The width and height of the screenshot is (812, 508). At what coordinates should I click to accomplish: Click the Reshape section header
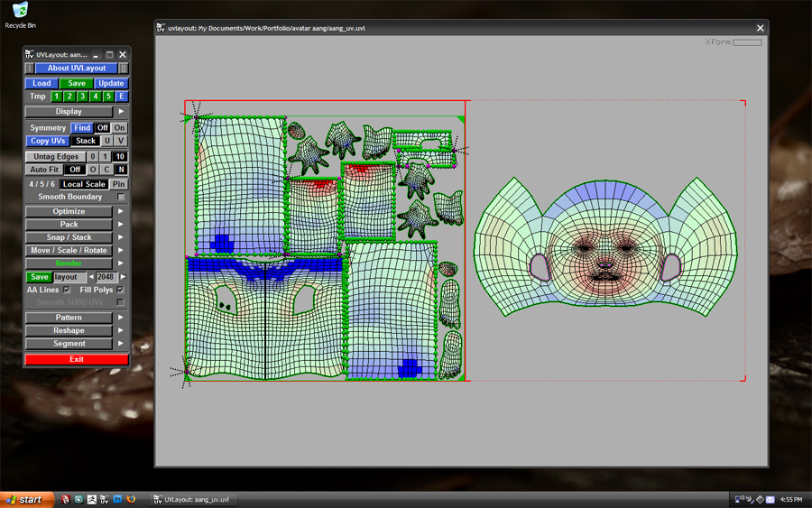pos(69,330)
